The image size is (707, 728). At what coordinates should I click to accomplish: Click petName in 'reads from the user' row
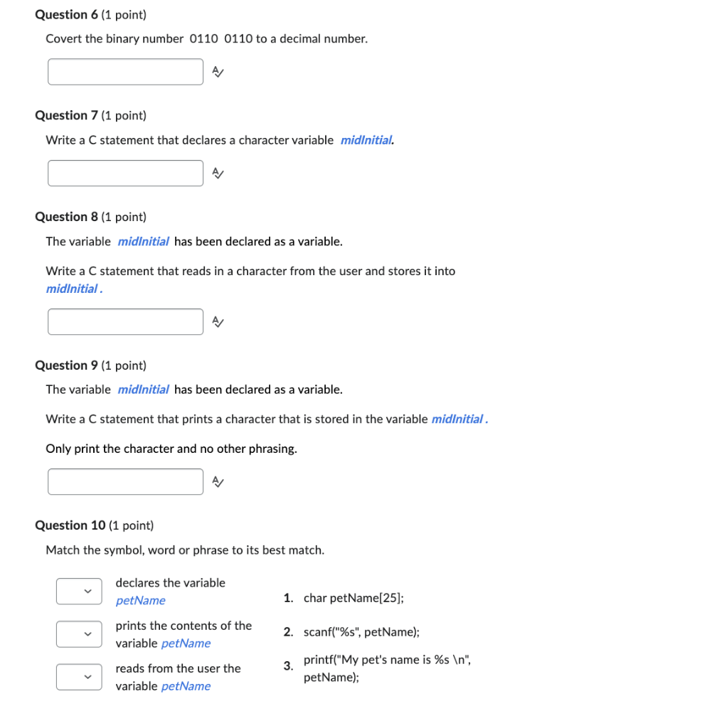coord(186,686)
